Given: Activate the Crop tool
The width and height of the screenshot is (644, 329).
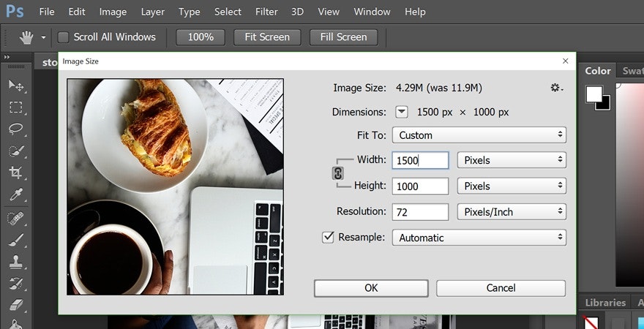Looking at the screenshot, I should coord(15,173).
